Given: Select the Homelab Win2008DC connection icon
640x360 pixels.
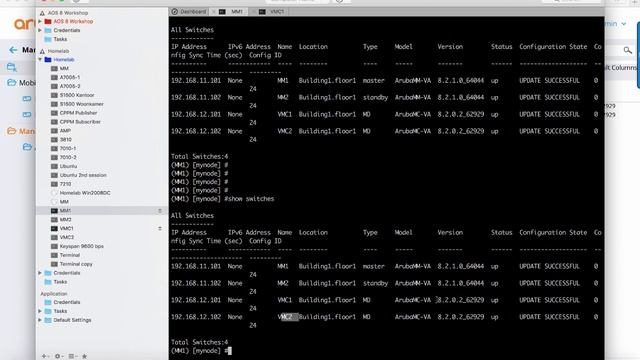Looking at the screenshot, I should [54, 193].
